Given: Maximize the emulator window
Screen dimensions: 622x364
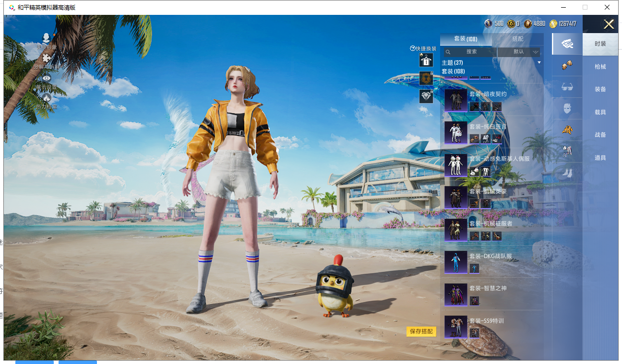Looking at the screenshot, I should (585, 7).
